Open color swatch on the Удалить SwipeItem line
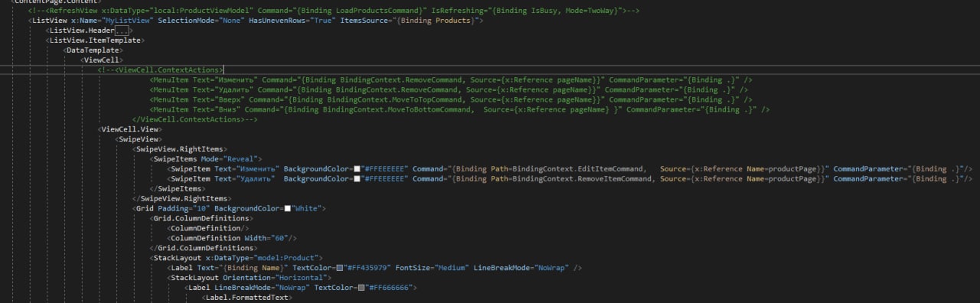 [x=357, y=178]
